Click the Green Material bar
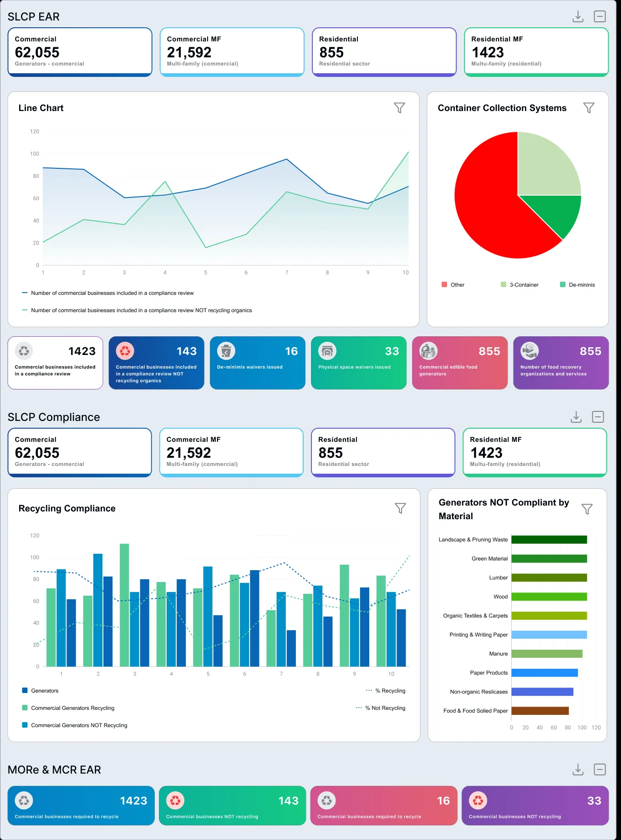Viewport: 621px width, 840px height. (x=549, y=559)
